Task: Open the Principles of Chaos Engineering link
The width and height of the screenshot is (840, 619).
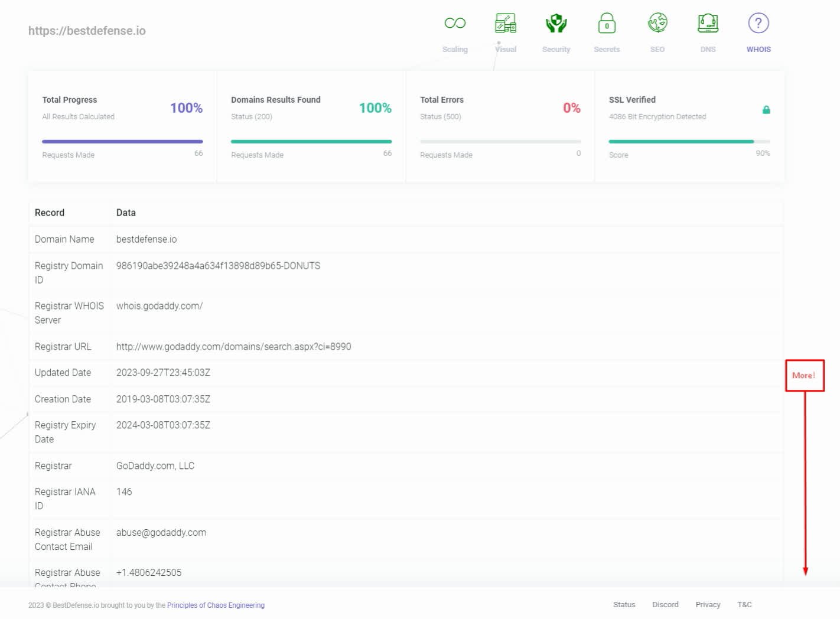Action: pos(216,605)
